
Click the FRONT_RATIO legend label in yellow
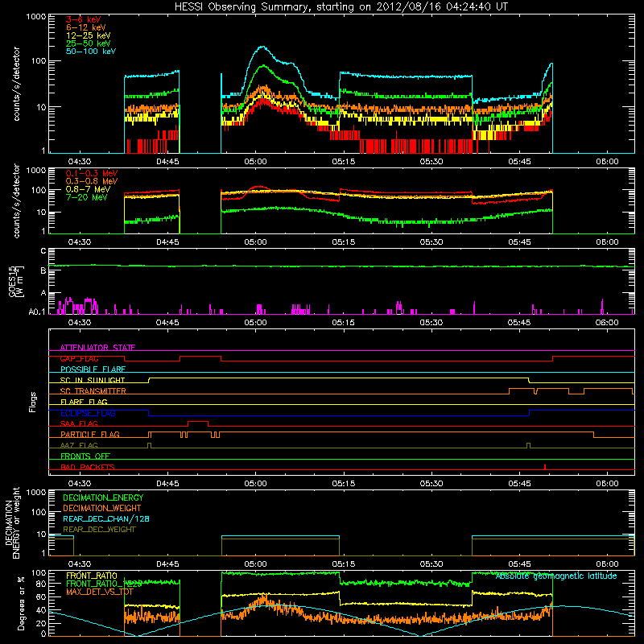(x=92, y=576)
